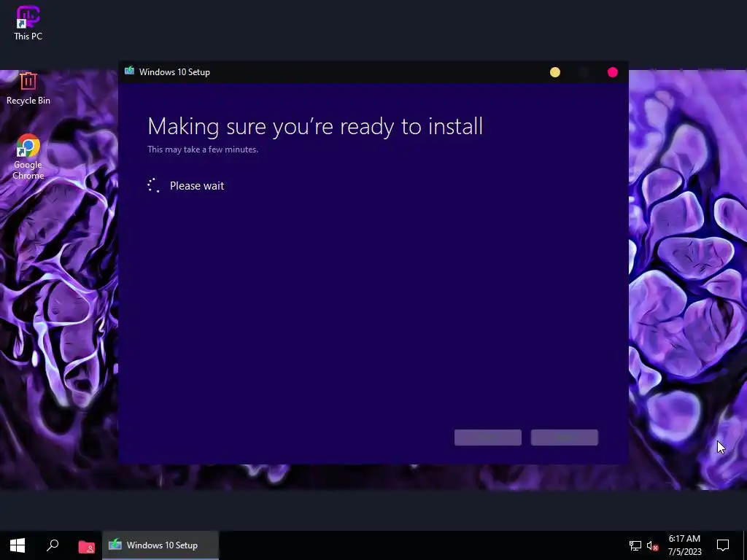This screenshot has height=560, width=747.
Task: Open the Windows Start menu
Action: click(18, 545)
